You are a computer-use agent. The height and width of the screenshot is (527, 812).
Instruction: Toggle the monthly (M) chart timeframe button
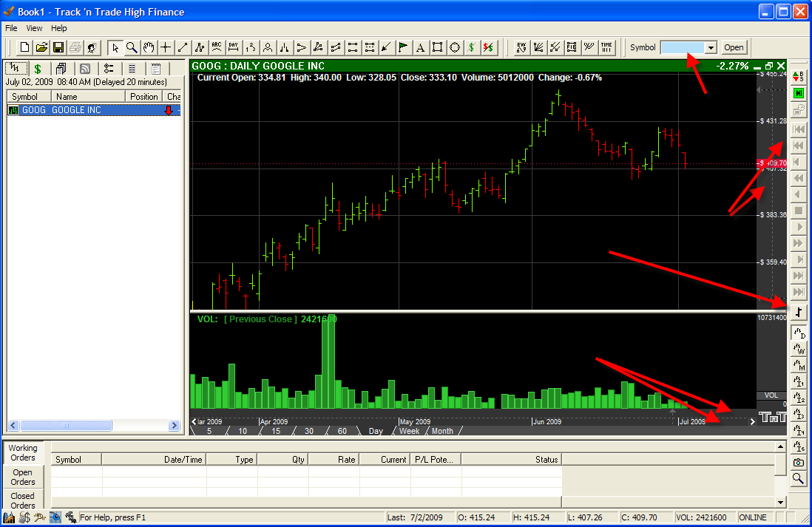tap(799, 365)
